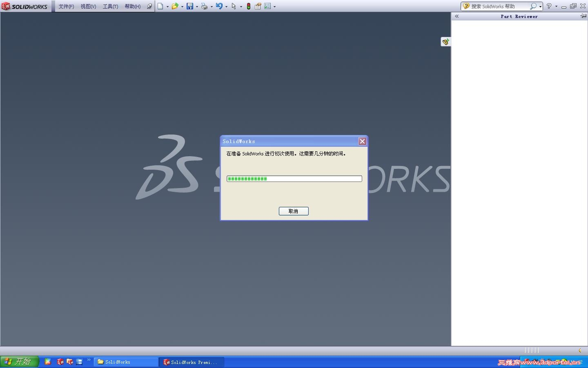Launch SolidWorks from first red quick launch icon
588x368 pixels.
pos(60,362)
